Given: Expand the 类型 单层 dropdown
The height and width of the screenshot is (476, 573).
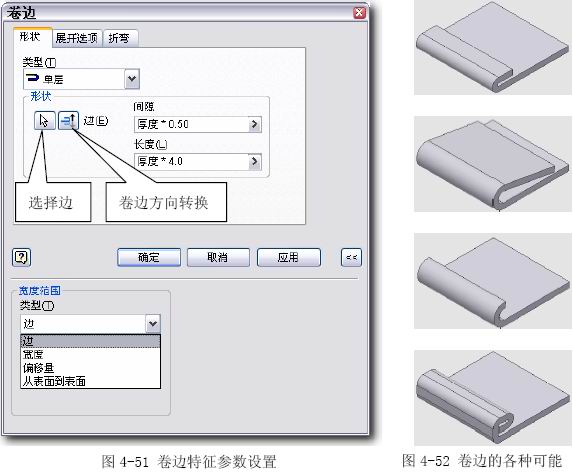Looking at the screenshot, I should (x=132, y=79).
